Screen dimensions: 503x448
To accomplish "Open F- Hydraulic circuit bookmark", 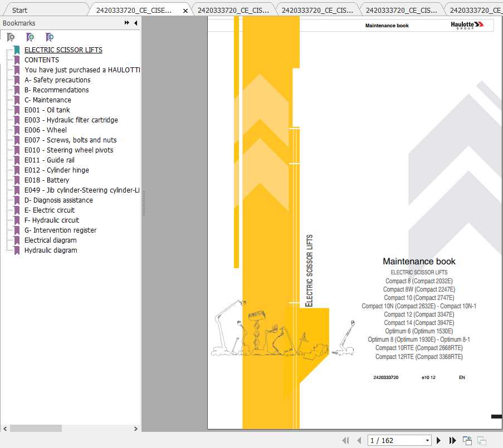I will click(52, 220).
